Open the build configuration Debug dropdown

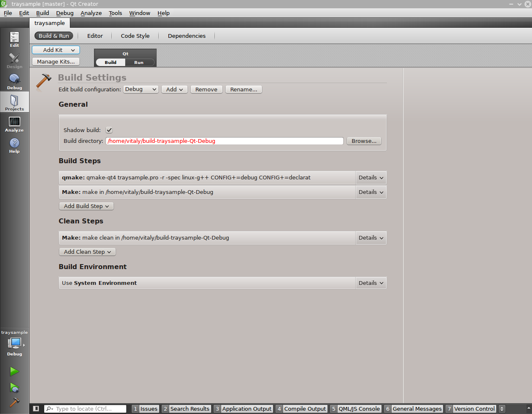pos(140,89)
